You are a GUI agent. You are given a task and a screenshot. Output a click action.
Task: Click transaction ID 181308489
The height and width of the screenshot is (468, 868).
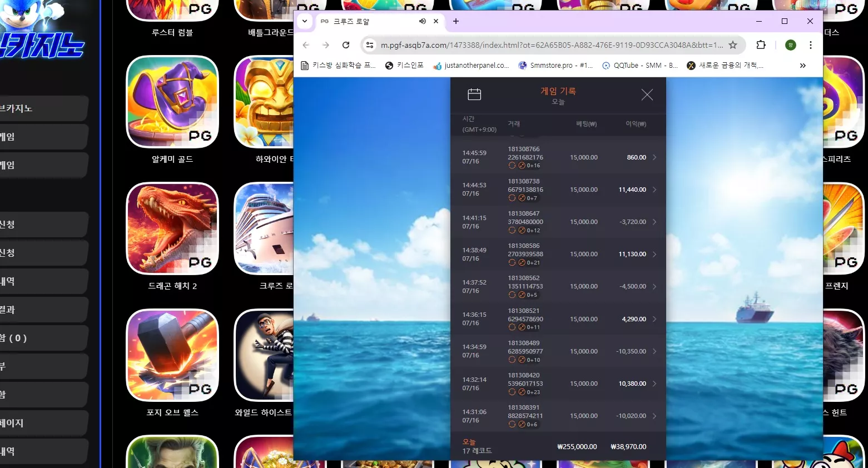tap(524, 343)
